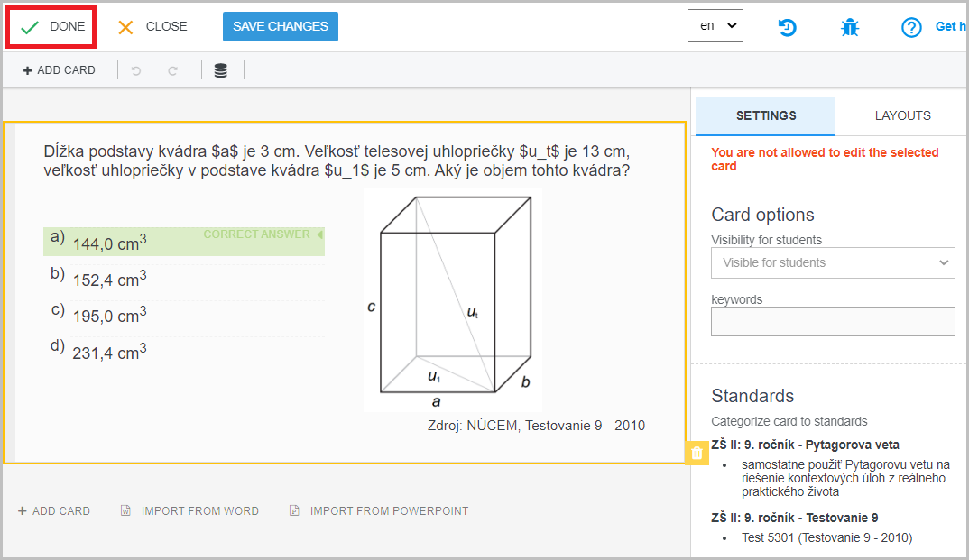Choose answer option d) 231,4 cm³
969x560 pixels.
(110, 351)
